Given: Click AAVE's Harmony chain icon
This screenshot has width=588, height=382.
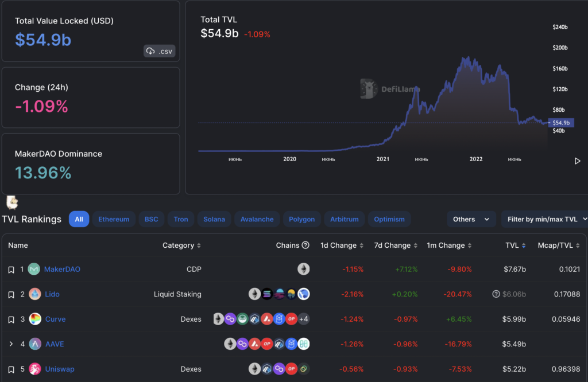Looking at the screenshot, I should click(304, 344).
